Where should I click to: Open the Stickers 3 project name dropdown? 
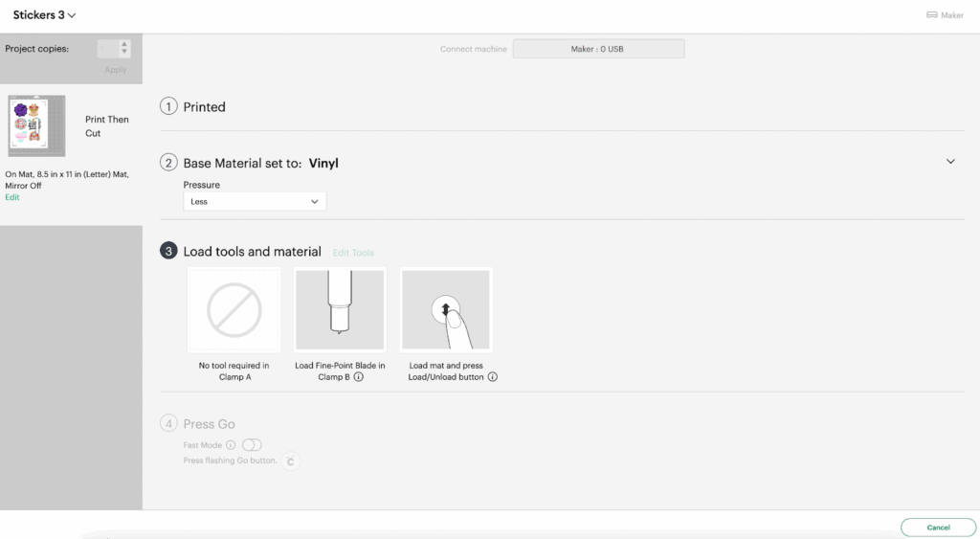click(x=45, y=15)
